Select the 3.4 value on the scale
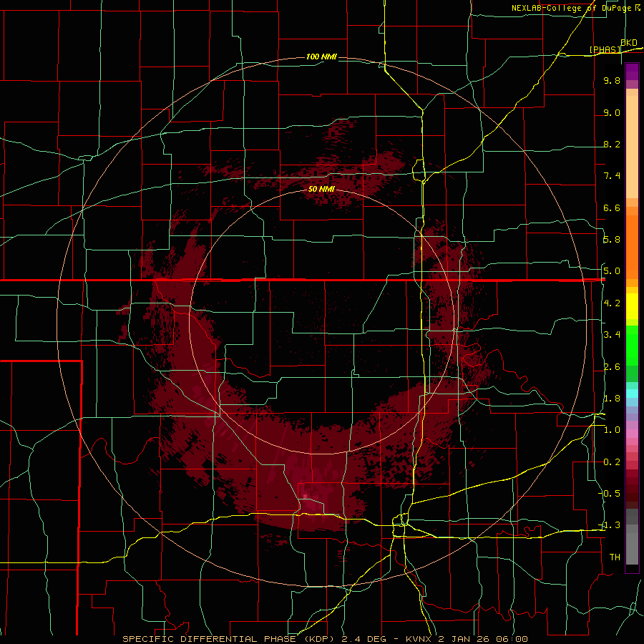 (x=612, y=335)
